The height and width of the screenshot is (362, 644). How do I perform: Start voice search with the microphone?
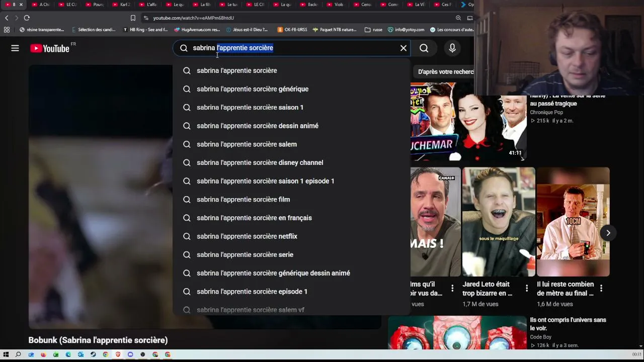[x=452, y=48]
